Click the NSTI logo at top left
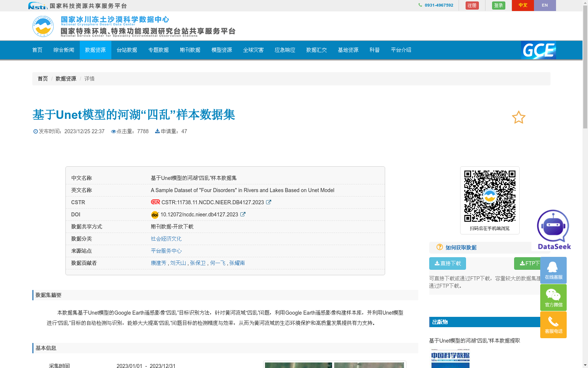 click(x=37, y=6)
